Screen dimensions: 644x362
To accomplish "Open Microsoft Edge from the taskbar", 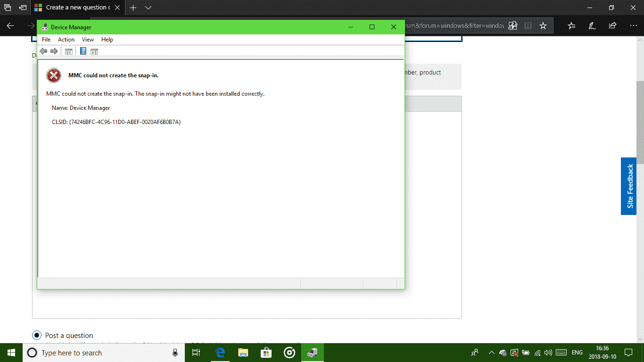I will click(220, 353).
